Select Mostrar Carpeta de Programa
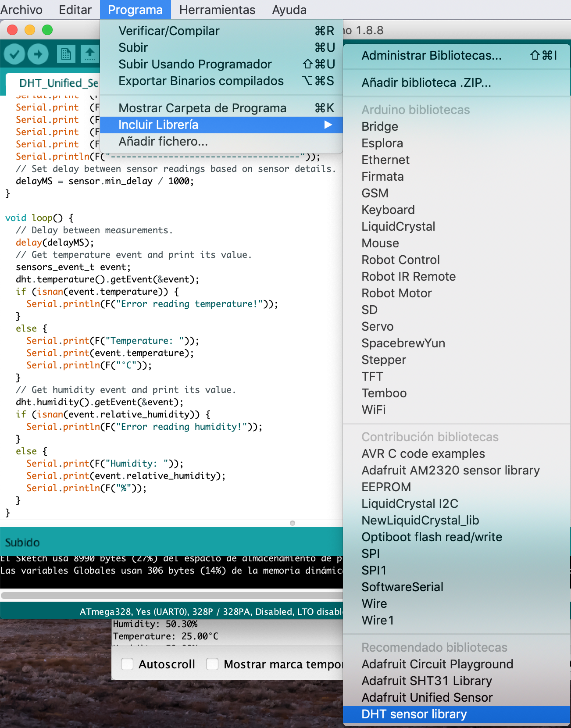This screenshot has width=571, height=728. (x=221, y=108)
